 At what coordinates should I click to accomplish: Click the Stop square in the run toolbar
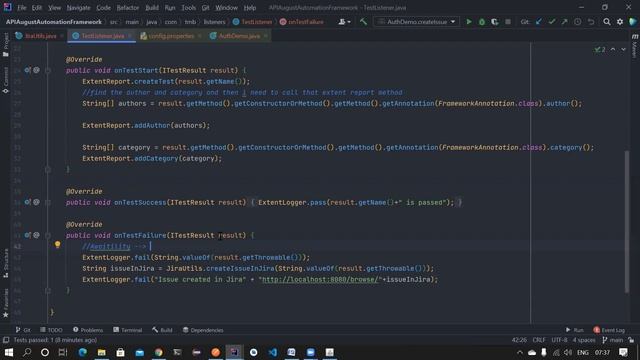click(508, 22)
